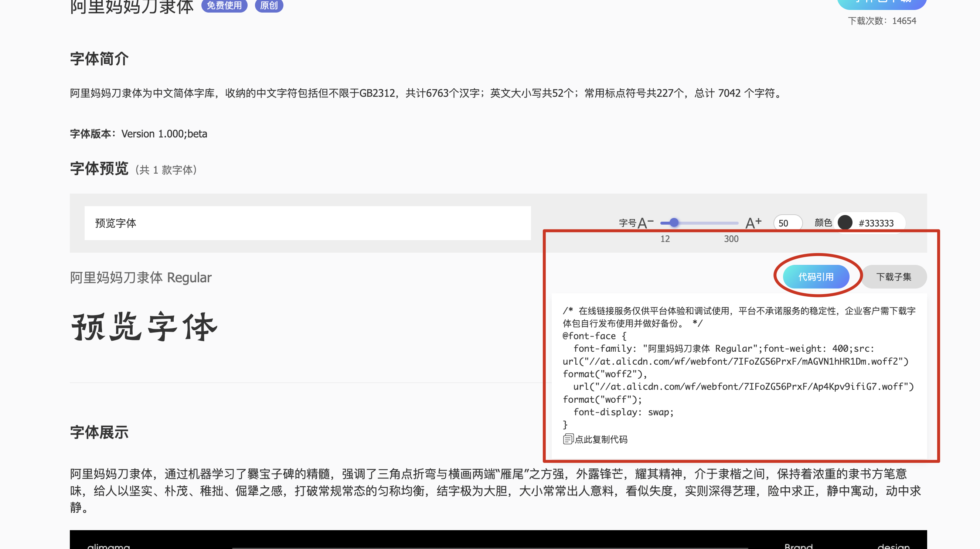Decrease font size with A− icon
This screenshot has width=980, height=549.
tap(645, 223)
